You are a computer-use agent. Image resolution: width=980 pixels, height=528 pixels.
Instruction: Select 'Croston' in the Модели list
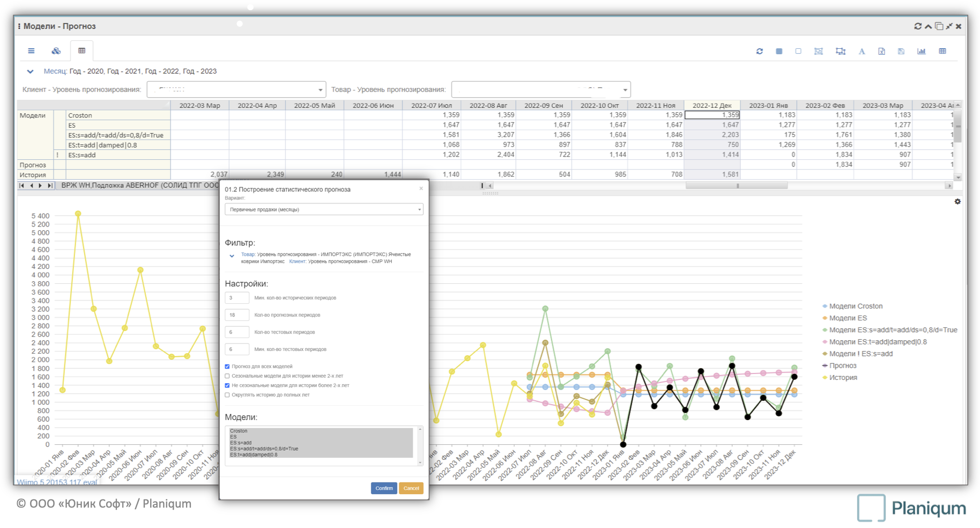click(239, 431)
